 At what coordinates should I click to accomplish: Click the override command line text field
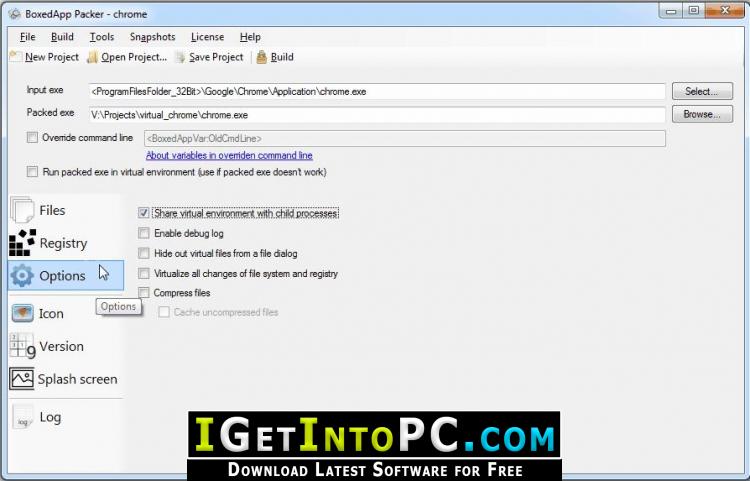pyautogui.click(x=405, y=139)
